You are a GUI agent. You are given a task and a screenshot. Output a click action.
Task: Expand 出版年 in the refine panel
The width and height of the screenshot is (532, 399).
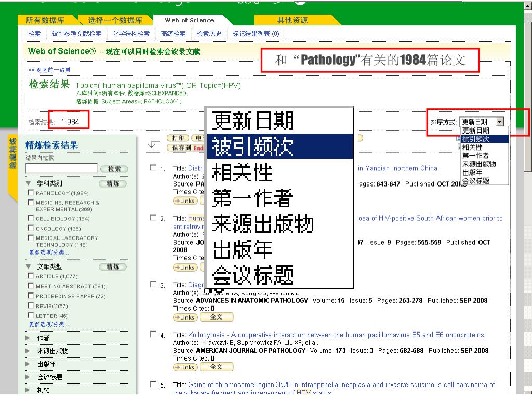pyautogui.click(x=28, y=364)
